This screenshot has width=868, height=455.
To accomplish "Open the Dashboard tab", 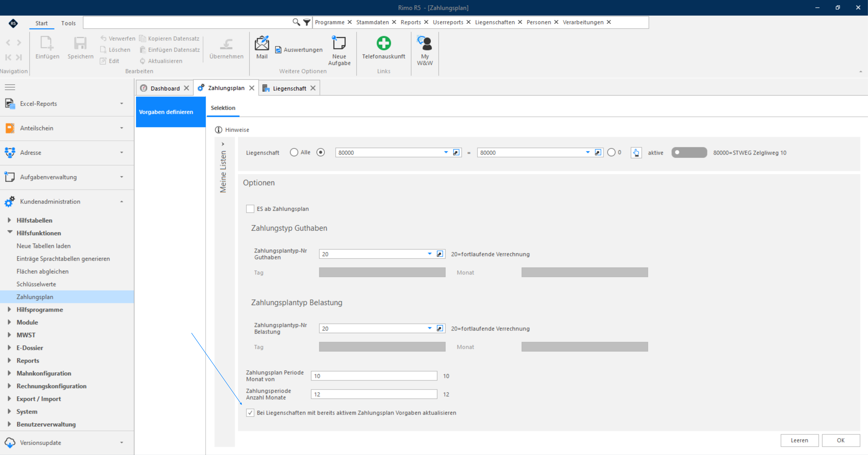I will click(x=165, y=88).
